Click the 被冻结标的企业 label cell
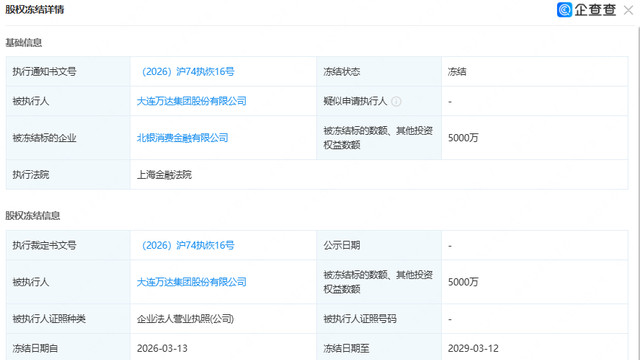The image size is (640, 360). click(68, 138)
